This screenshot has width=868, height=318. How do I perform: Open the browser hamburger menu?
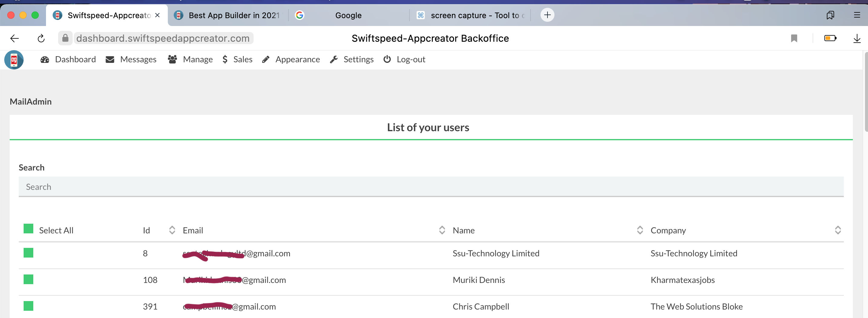(x=857, y=15)
